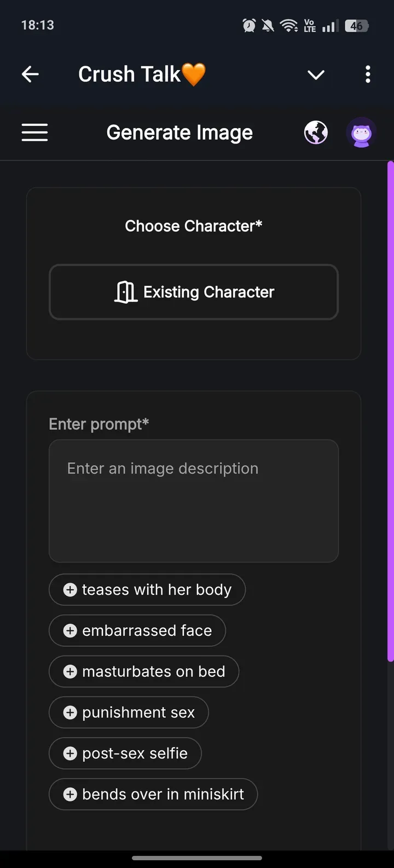Focus the image description prompt field

click(x=194, y=501)
